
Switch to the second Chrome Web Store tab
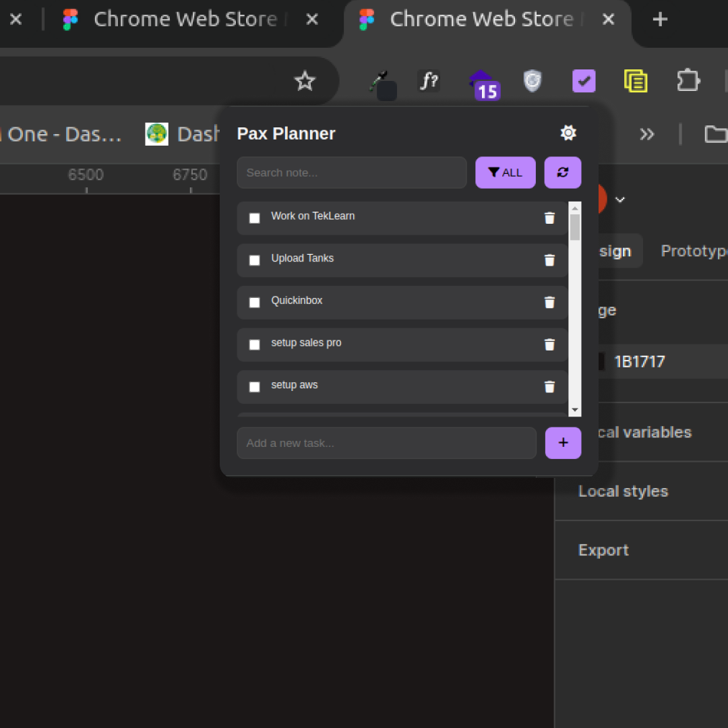tap(487, 20)
